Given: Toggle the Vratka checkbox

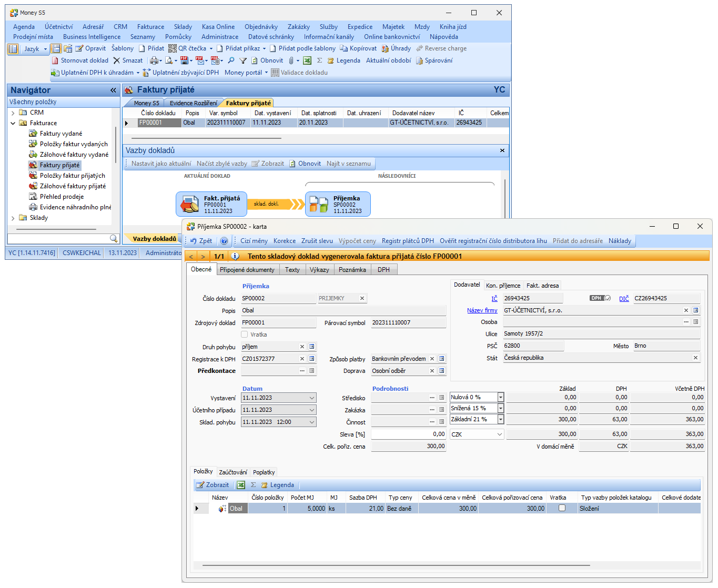Looking at the screenshot, I should coord(245,334).
